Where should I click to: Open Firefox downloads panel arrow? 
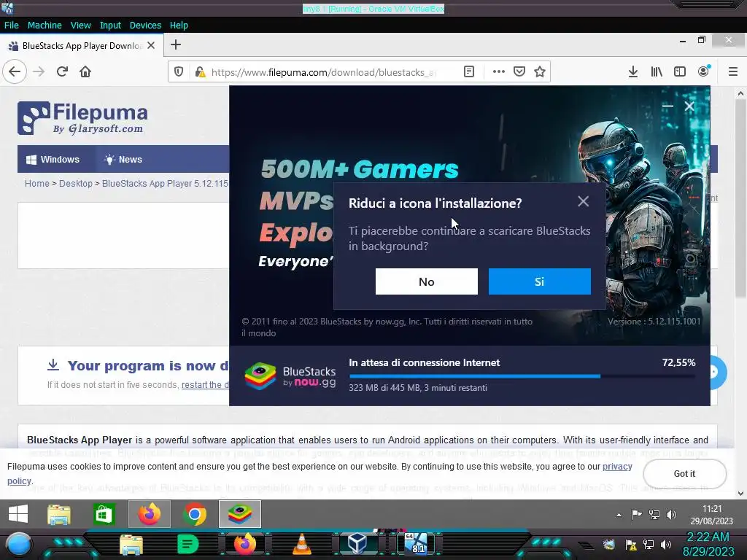tap(632, 72)
